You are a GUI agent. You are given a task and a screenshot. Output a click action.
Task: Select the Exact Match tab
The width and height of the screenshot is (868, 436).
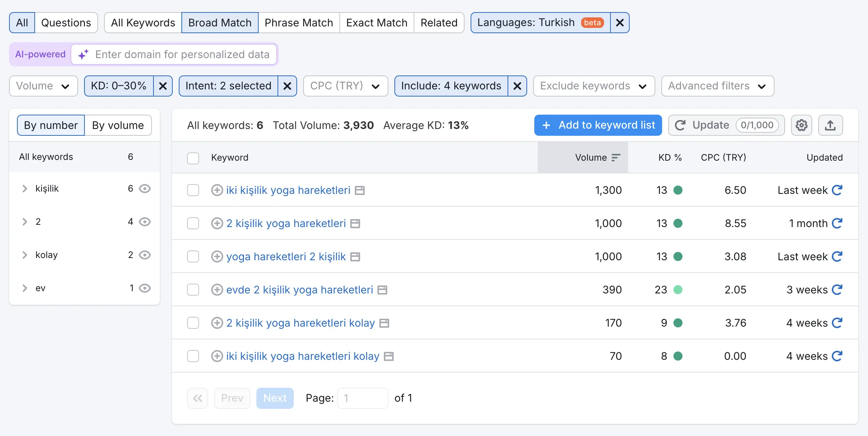[x=377, y=23]
